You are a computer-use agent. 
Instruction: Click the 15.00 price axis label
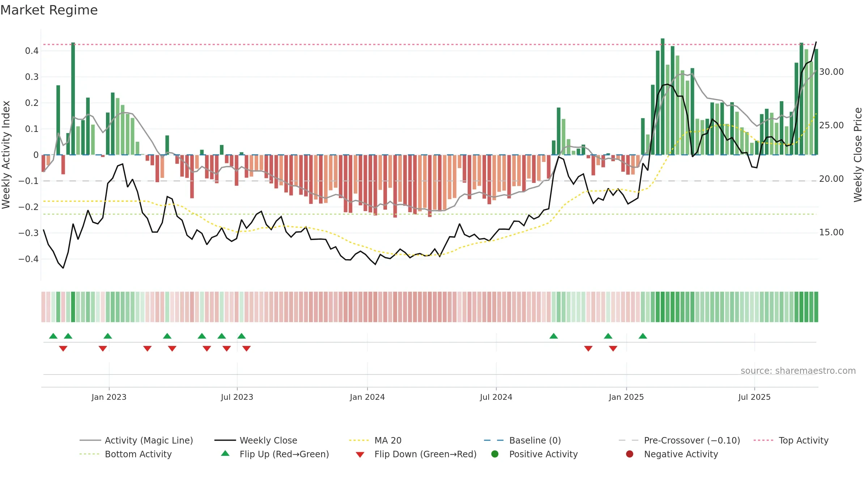coord(831,232)
